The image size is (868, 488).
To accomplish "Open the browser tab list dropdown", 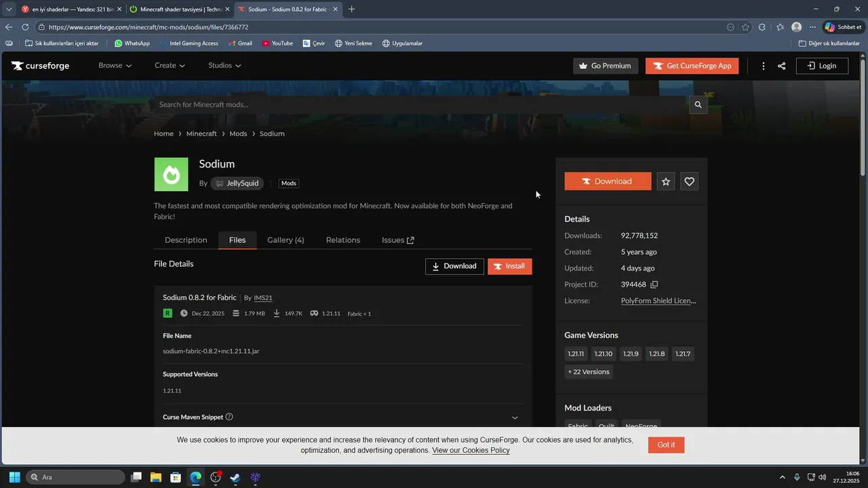I will click(x=9, y=9).
